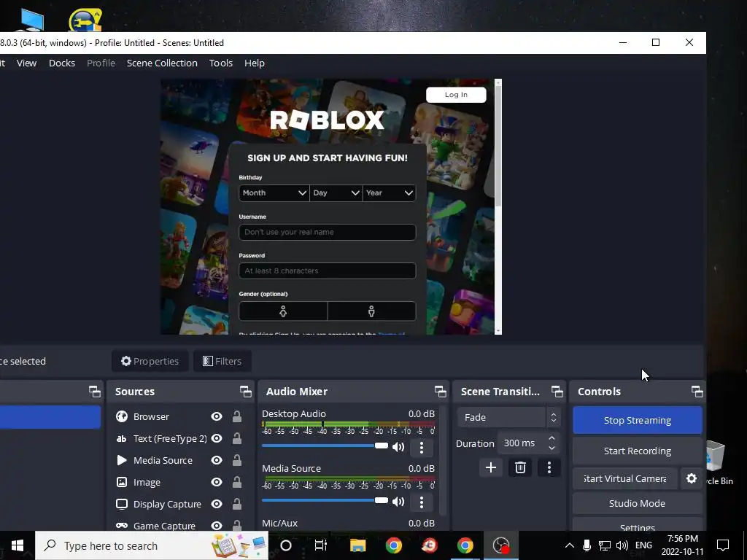This screenshot has height=560, width=747.
Task: Open the View menu
Action: coord(27,63)
